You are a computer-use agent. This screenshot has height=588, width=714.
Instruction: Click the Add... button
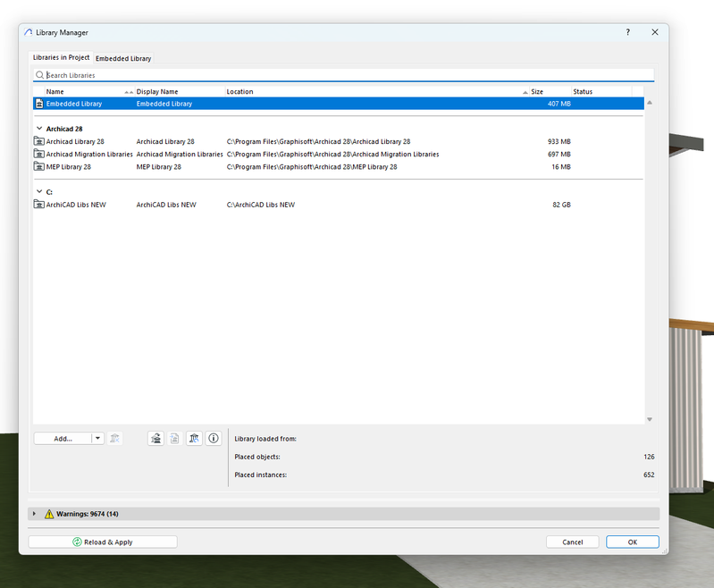click(63, 439)
